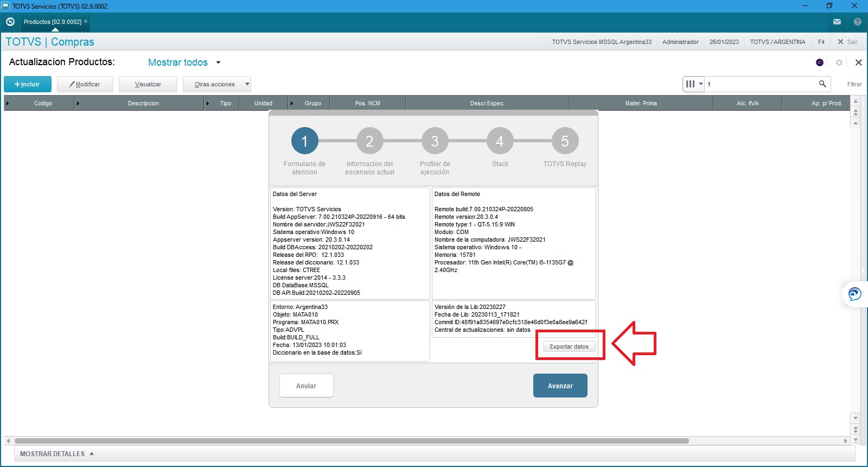Click TOTVS Servicios MSSQL Argentina33 label
The image size is (868, 467).
tap(602, 42)
